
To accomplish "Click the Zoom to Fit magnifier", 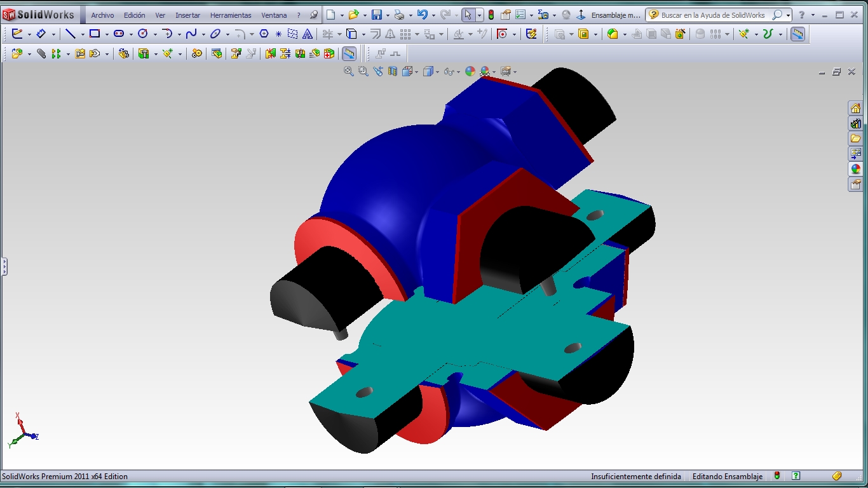I will [x=349, y=72].
